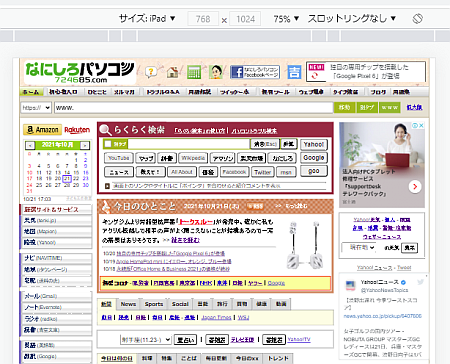
Task: Switch to the Sports tab
Action: (154, 304)
